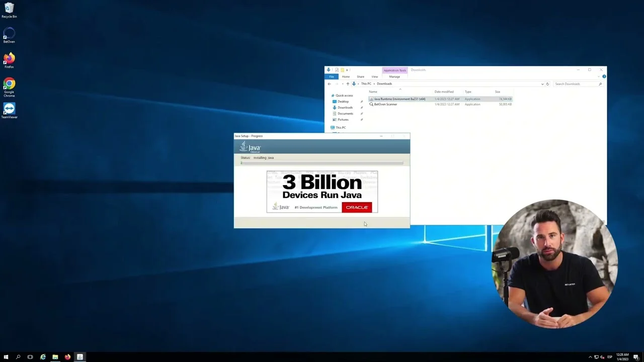Open Explorer help question mark
This screenshot has width=644, height=362.
604,76
